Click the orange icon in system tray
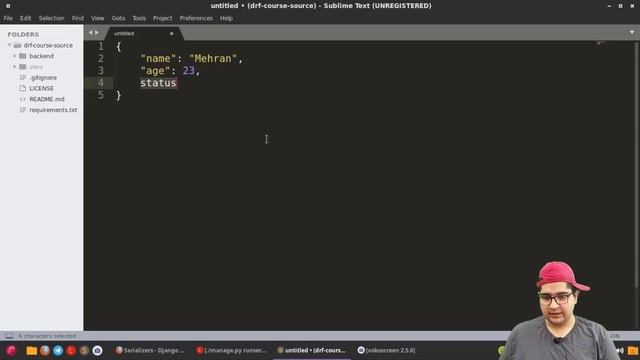Image resolution: width=640 pixels, height=360 pixels. [633, 350]
